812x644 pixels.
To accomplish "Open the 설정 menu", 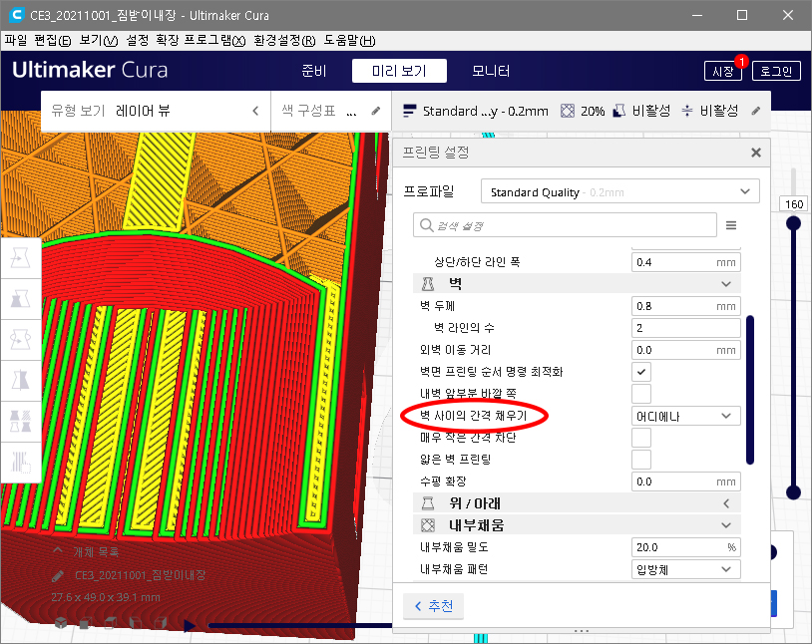I will [x=138, y=41].
